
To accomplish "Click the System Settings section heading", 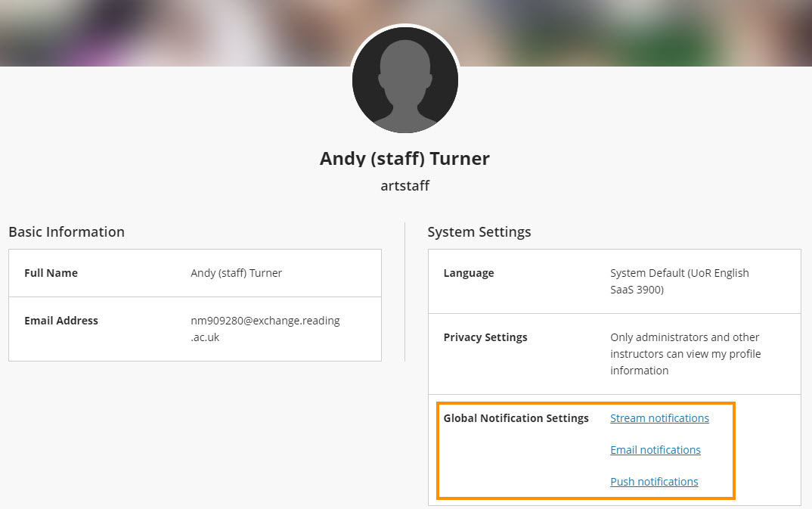I will 479,232.
